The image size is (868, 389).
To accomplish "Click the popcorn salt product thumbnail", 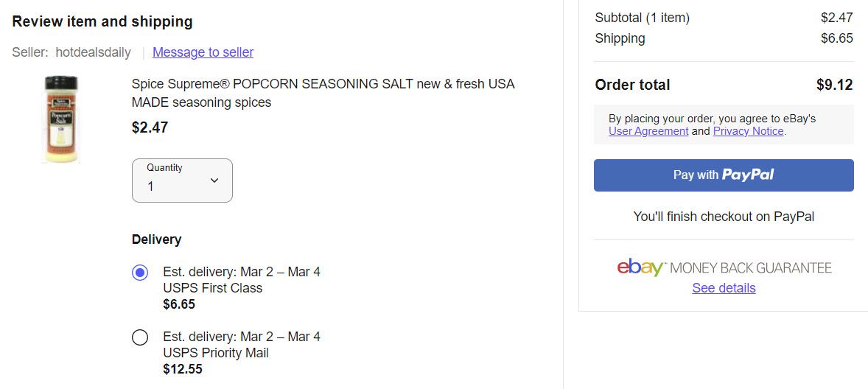I will 61,118.
